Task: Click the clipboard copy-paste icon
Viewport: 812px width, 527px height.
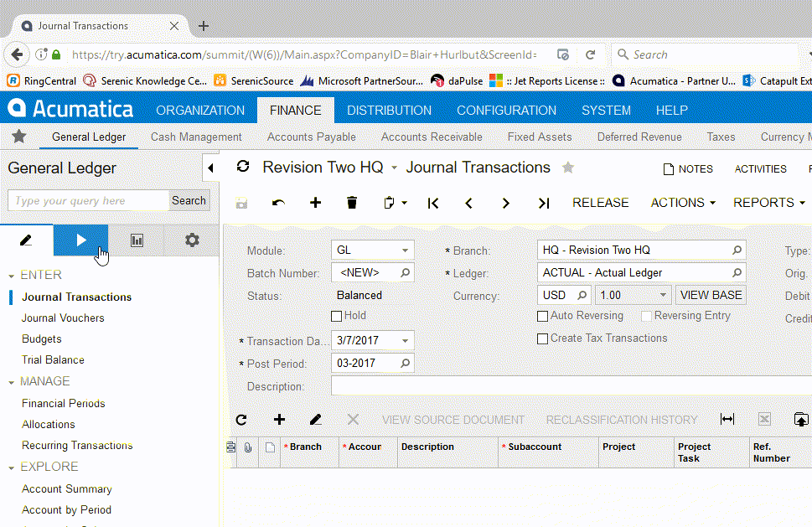Action: pos(389,203)
